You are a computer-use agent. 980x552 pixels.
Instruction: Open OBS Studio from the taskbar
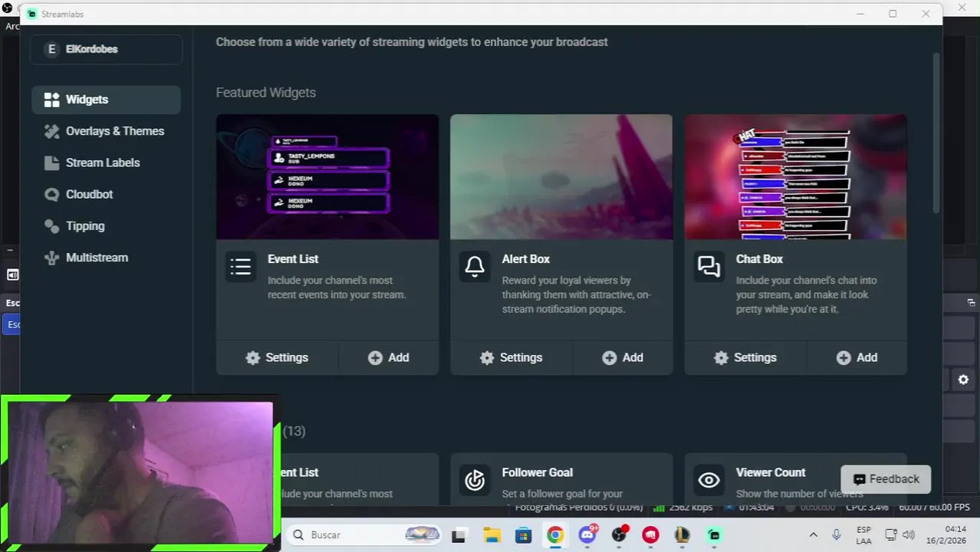(x=619, y=535)
